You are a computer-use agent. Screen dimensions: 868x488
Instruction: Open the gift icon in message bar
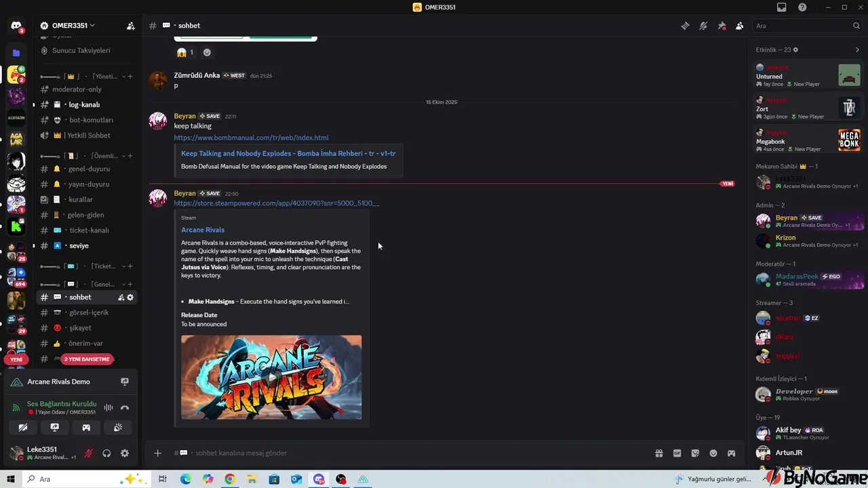click(658, 453)
